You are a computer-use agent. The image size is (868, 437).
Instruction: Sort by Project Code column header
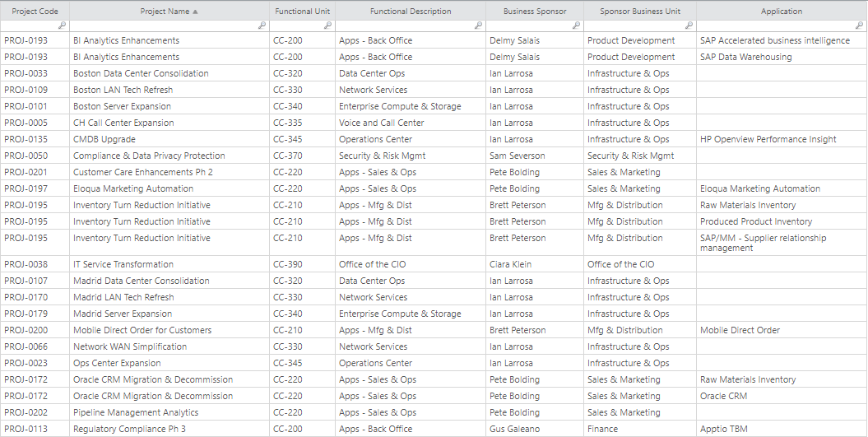point(35,11)
